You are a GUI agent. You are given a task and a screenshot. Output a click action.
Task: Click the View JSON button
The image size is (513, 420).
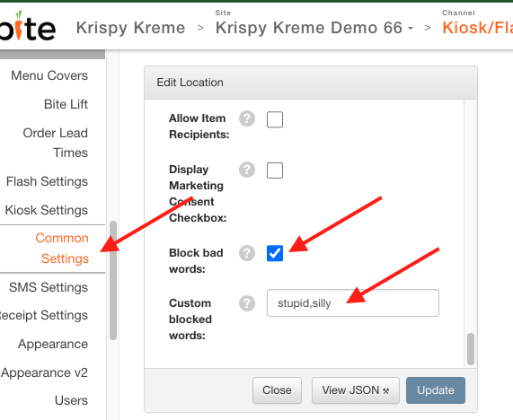pyautogui.click(x=356, y=390)
